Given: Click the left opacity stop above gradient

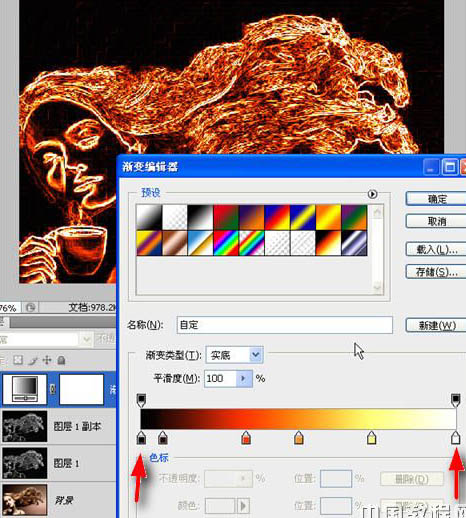Looking at the screenshot, I should click(141, 400).
